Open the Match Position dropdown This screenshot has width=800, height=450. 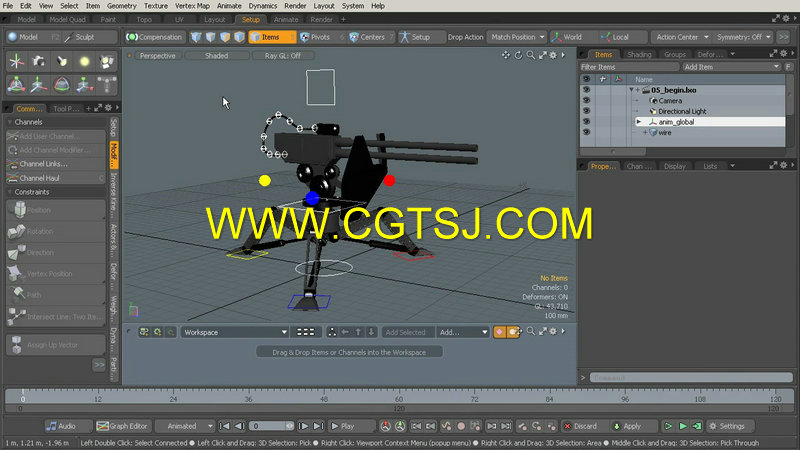click(517, 37)
